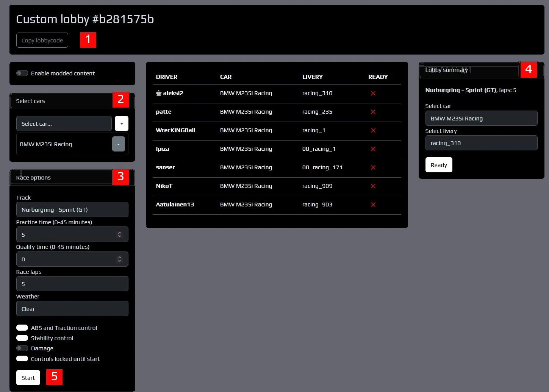Click livery cell 00_racing_171
Image resolution: width=549 pixels, height=392 pixels.
click(x=322, y=167)
